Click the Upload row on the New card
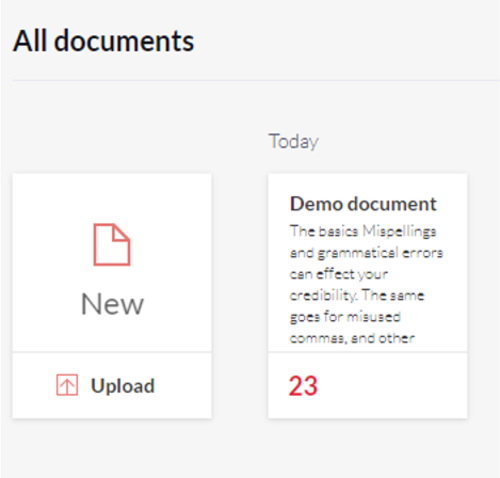Screen dimensions: 500x478 coord(112,385)
